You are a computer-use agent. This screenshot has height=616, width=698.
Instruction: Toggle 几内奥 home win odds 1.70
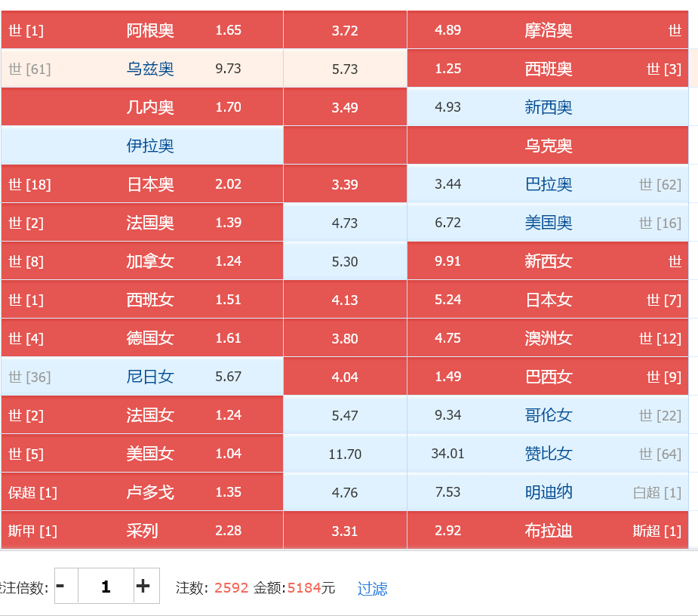[x=142, y=107]
